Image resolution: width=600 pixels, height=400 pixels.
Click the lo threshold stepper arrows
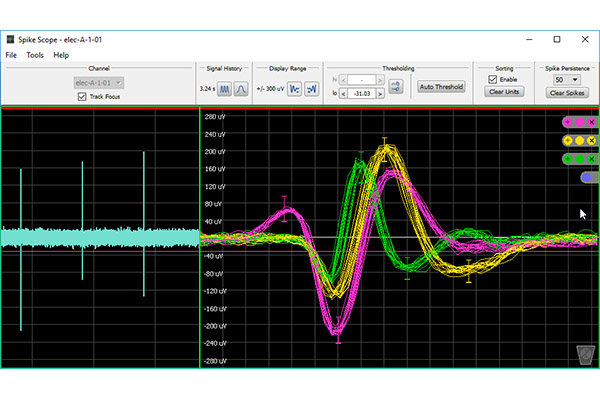point(345,93)
